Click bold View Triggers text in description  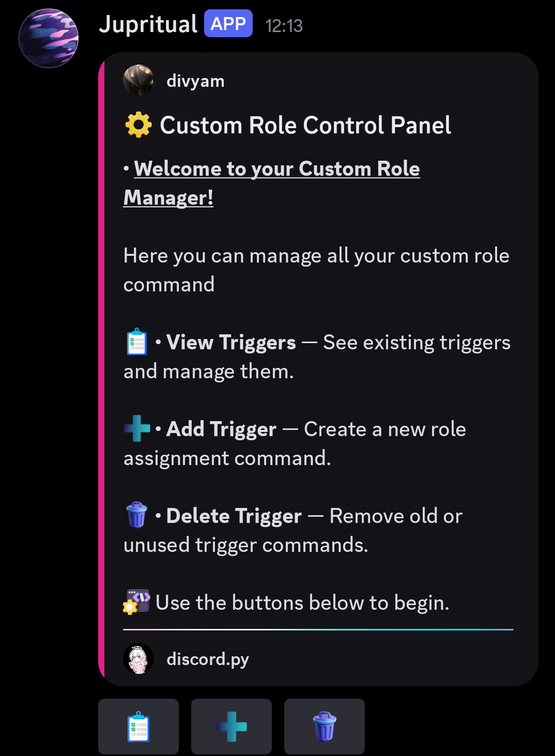click(231, 343)
